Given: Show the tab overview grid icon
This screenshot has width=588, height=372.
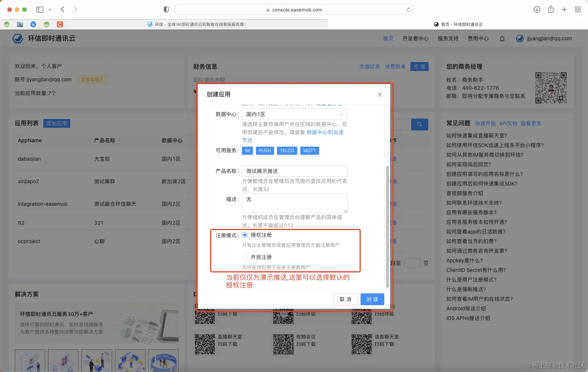Looking at the screenshot, I should click(x=578, y=10).
